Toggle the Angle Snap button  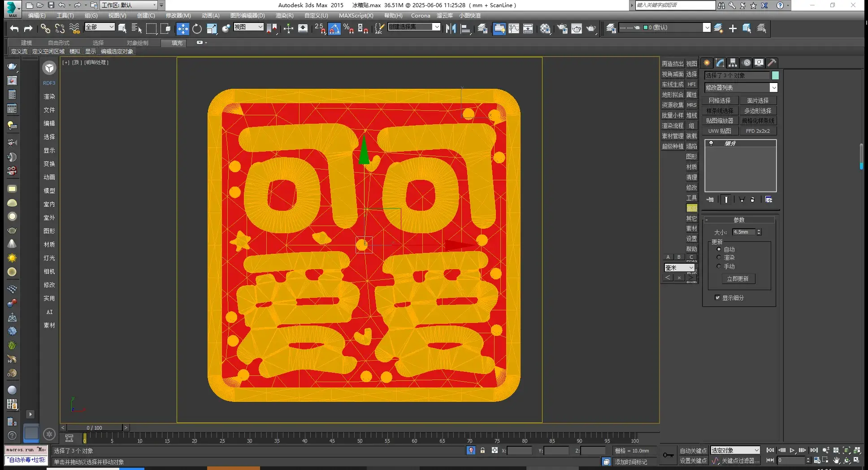click(x=334, y=29)
